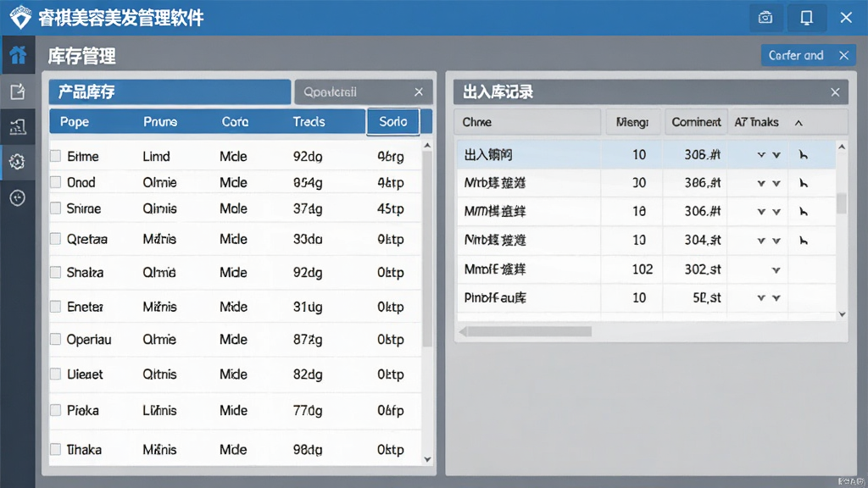Click the down arrow of product list scrollbar
868x488 pixels.
pos(427,459)
